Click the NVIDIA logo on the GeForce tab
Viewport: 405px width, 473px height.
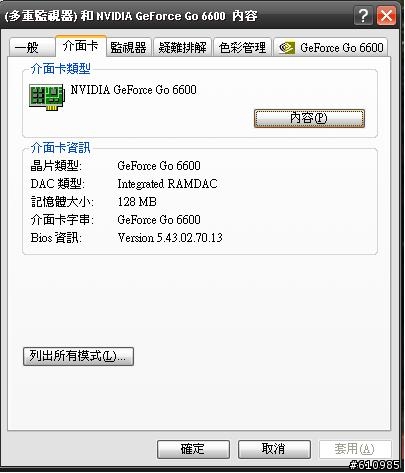click(286, 48)
